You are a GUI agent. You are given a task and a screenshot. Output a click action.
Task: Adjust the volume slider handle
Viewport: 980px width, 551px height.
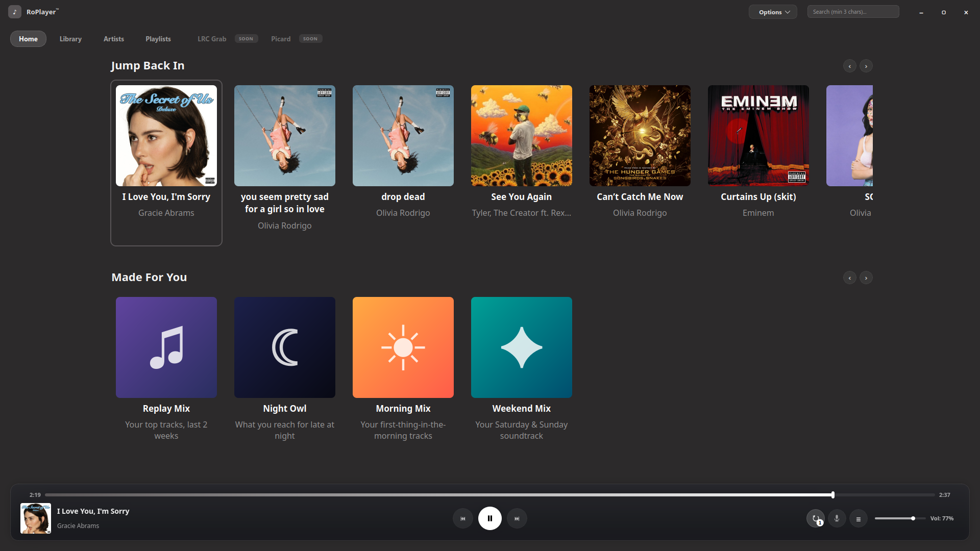913,518
